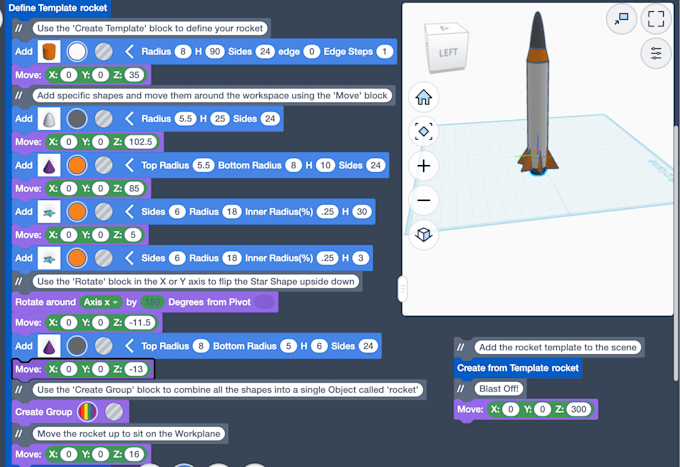Edit the Move Z value 35
Viewport: 680px width, 467px height.
point(134,75)
